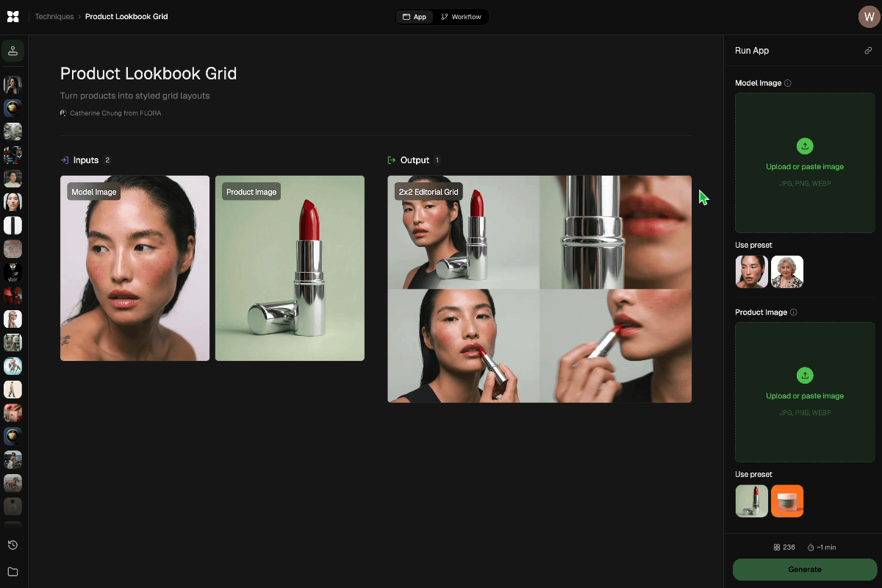Select the red lipstick product preset
882x588 pixels.
coord(751,501)
